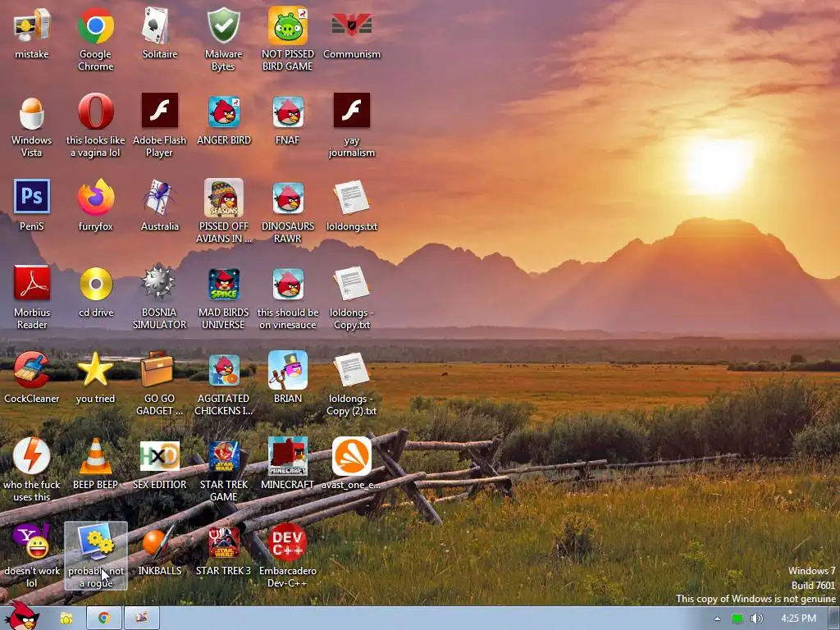Open the Communism desktop icon
The width and height of the screenshot is (840, 630).
351,25
